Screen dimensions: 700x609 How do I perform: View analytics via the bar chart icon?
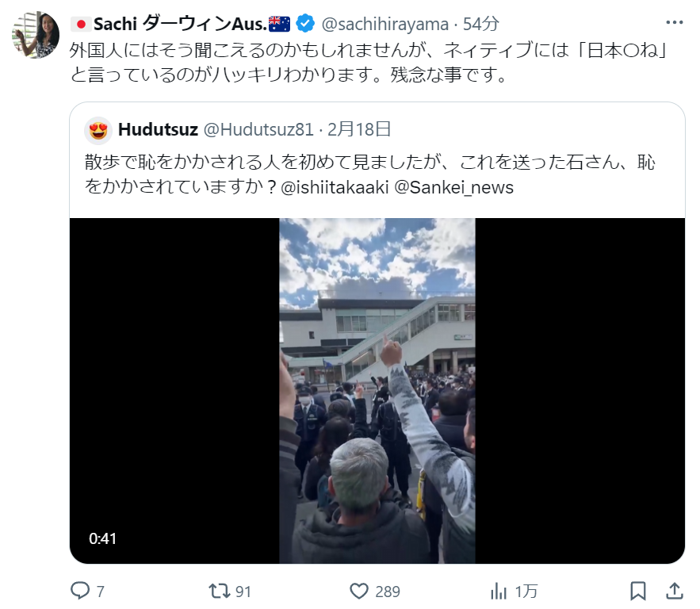coord(499,592)
